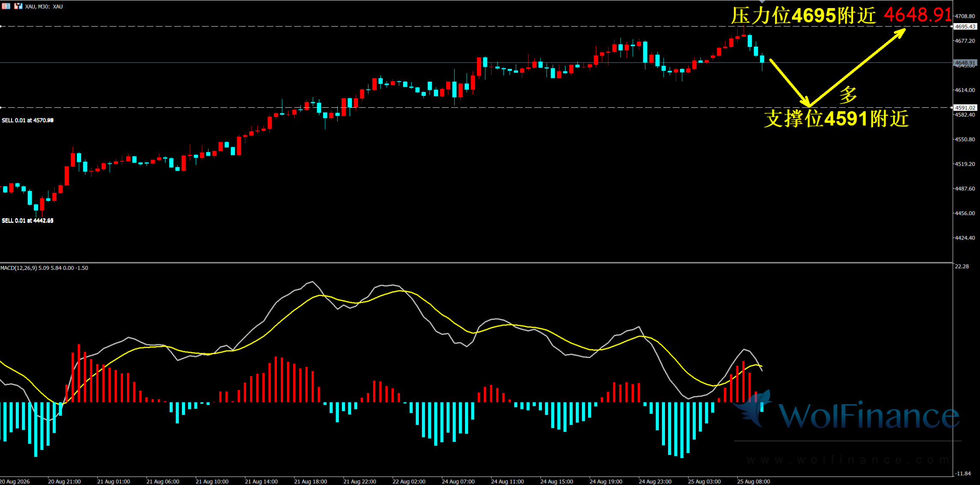Click the '24 Aug 15:00' time label
The height and width of the screenshot is (485, 980).
pos(557,482)
